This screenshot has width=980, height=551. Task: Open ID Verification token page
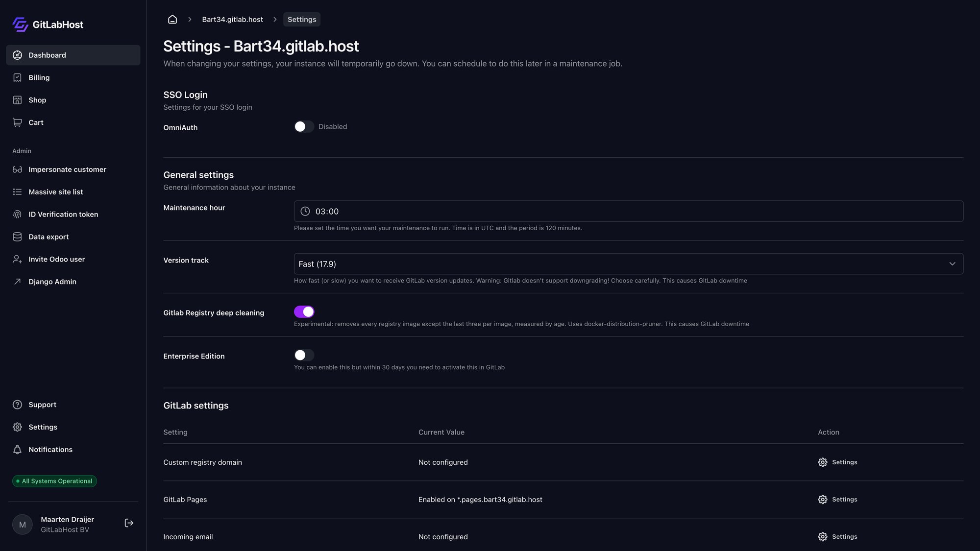coord(63,214)
